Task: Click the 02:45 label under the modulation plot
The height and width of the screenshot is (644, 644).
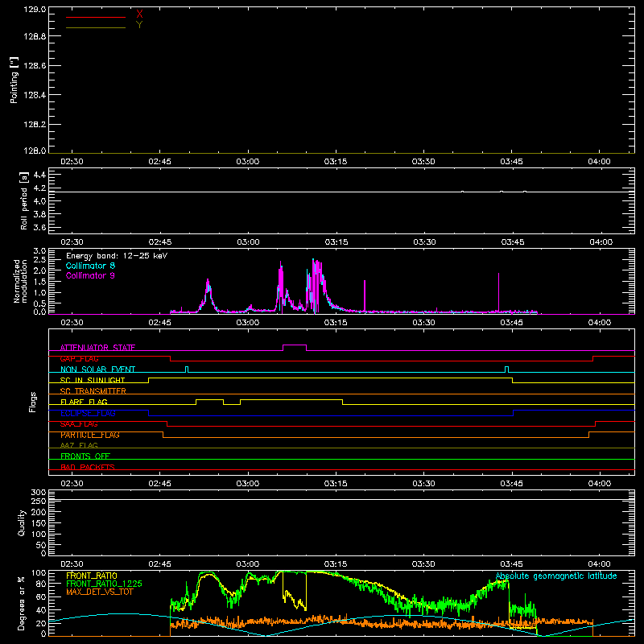Action: coord(159,323)
